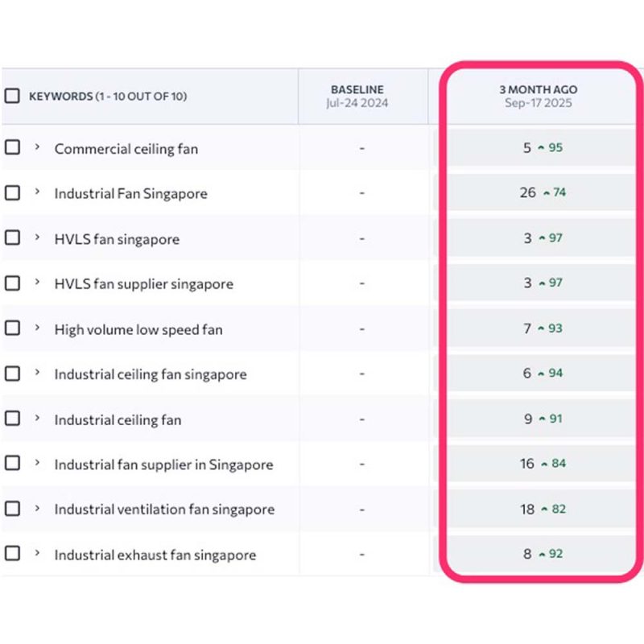Click rank 16 cell for Industrial fan supplier
644x644 pixels.
click(527, 464)
